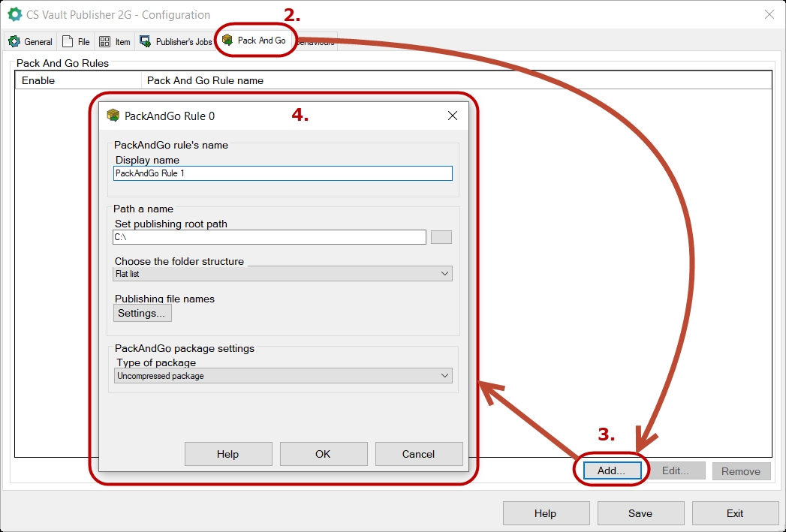Viewport: 786px width, 532px height.
Task: Click the Exit button
Action: [735, 513]
